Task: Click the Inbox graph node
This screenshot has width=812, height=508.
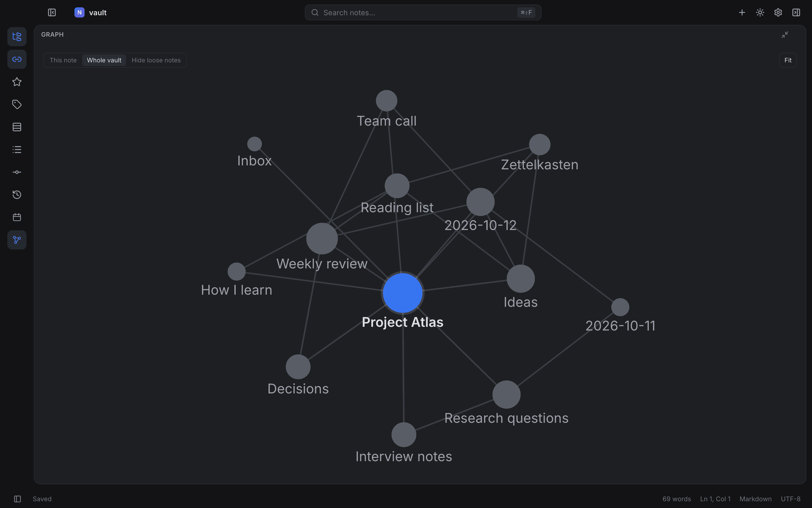Action: click(x=254, y=144)
